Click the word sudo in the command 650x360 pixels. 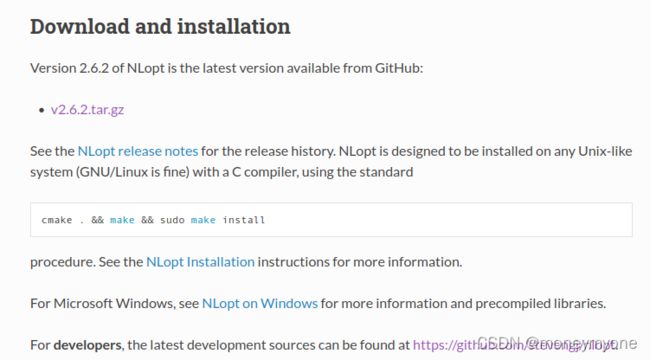pos(172,220)
